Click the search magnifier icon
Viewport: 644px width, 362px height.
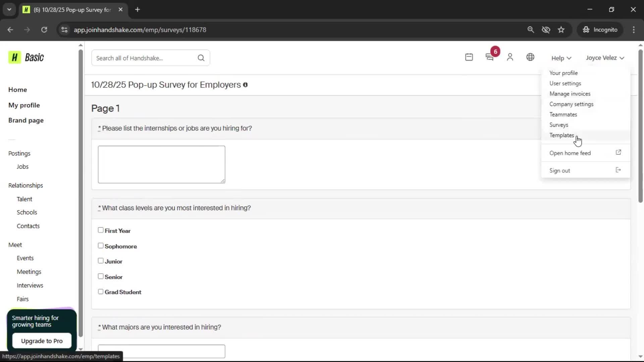[x=201, y=58]
